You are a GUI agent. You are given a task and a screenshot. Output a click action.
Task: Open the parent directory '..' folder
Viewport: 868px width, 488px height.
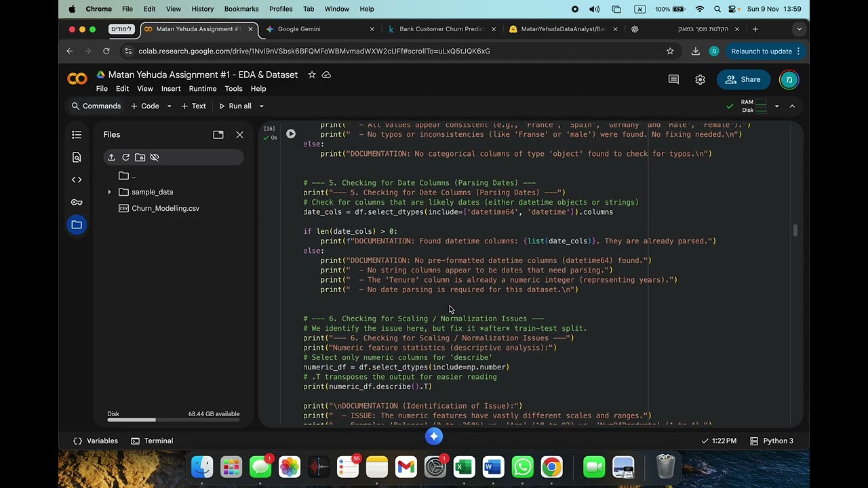coord(127,176)
